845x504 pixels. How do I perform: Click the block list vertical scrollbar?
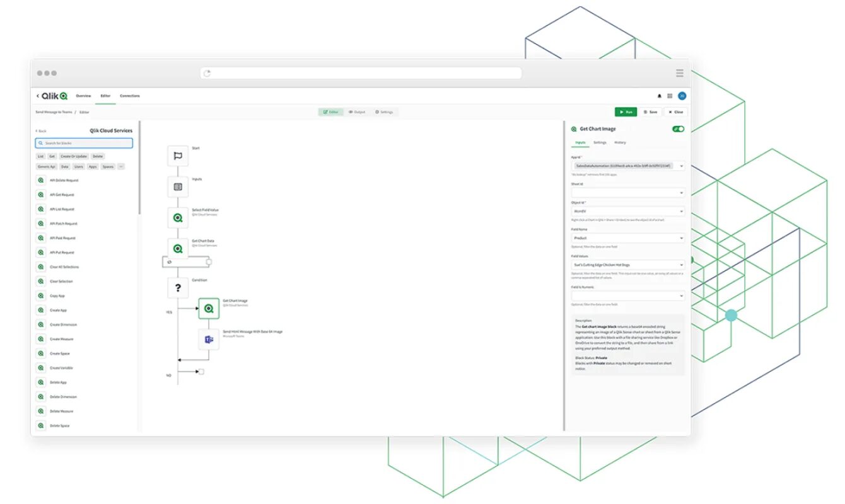(x=140, y=168)
